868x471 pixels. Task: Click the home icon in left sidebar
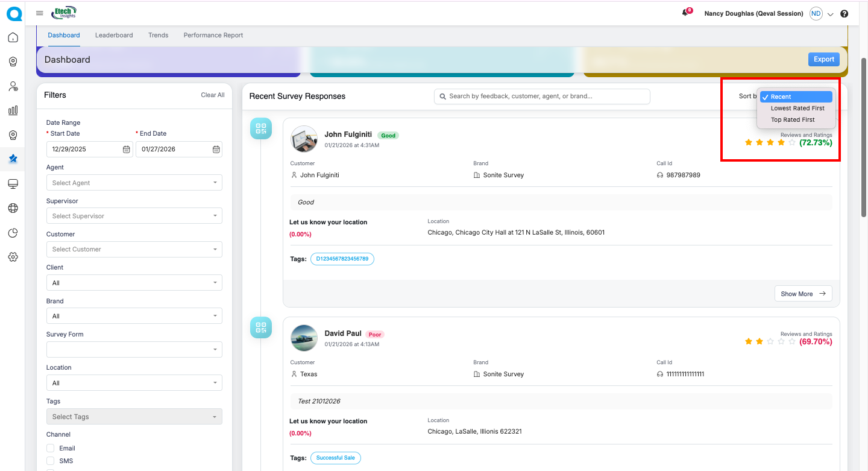point(13,37)
